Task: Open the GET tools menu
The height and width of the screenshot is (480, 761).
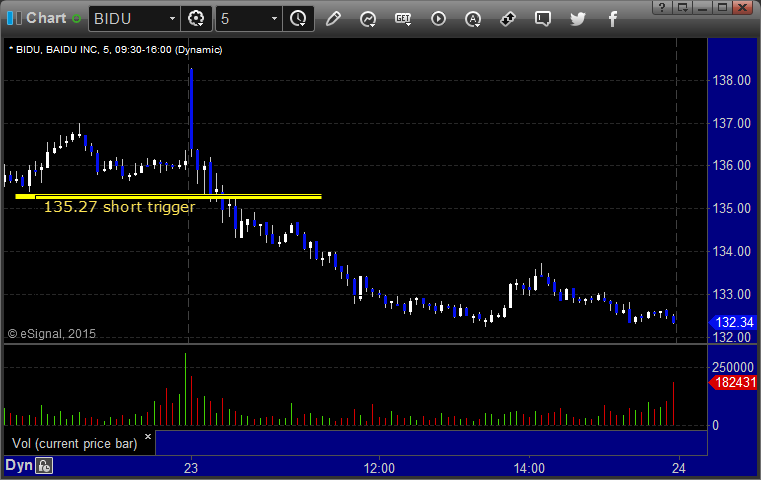Action: 403,19
